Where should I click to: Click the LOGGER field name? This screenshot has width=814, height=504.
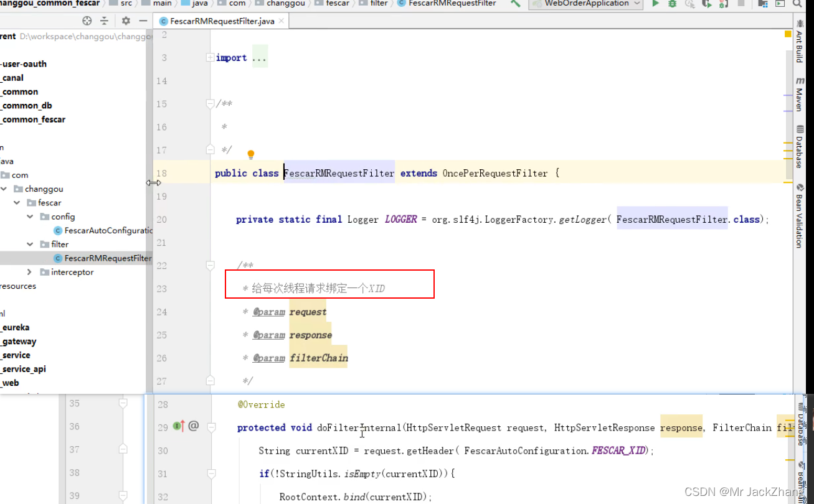pyautogui.click(x=400, y=219)
